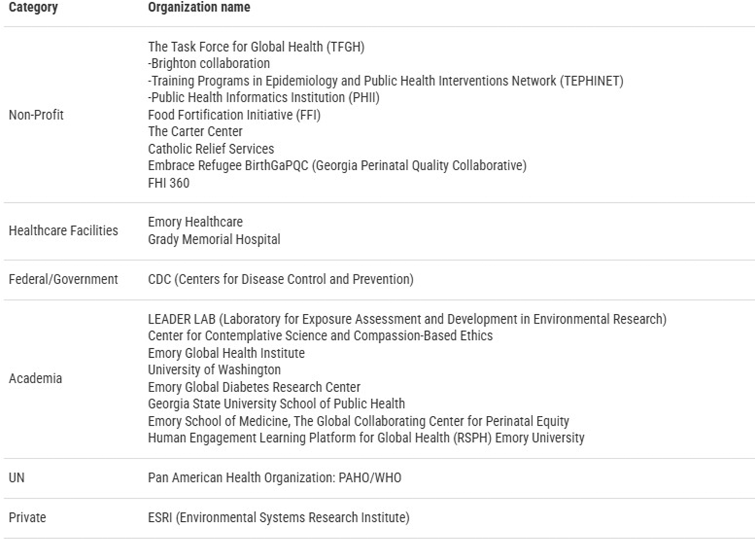This screenshot has height=540, width=756.
Task: Click the Non-Profit category cell
Action: pos(36,115)
